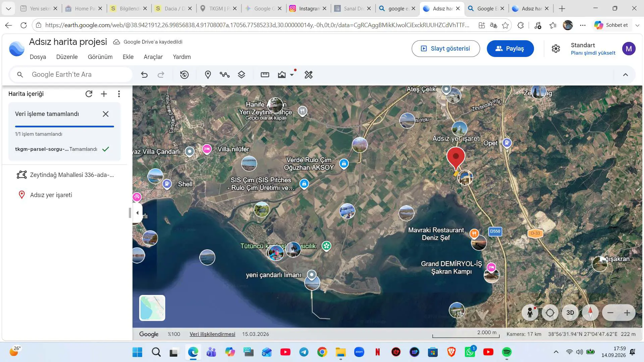Undo the last map edit

click(x=144, y=75)
